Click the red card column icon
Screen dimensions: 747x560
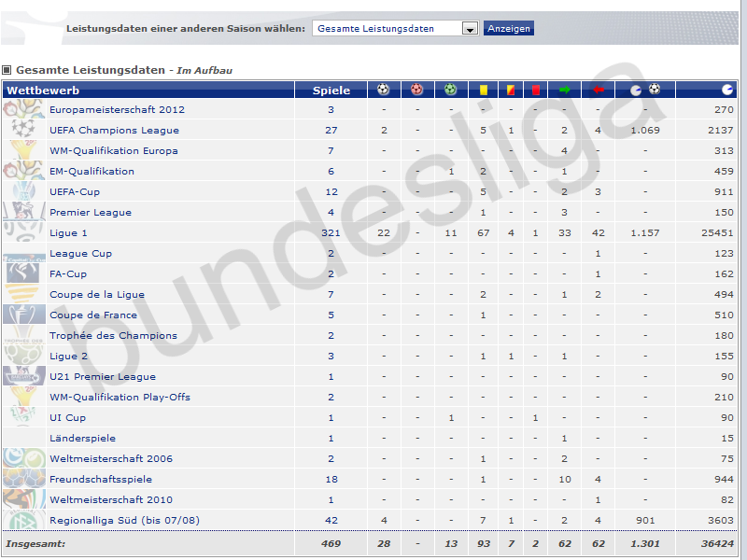coord(535,90)
